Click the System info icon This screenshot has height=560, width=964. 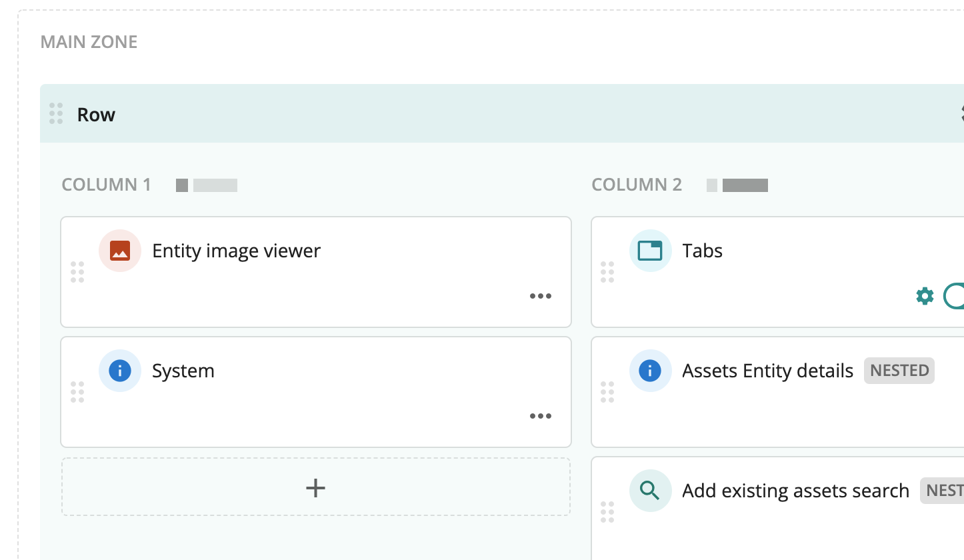tap(120, 371)
